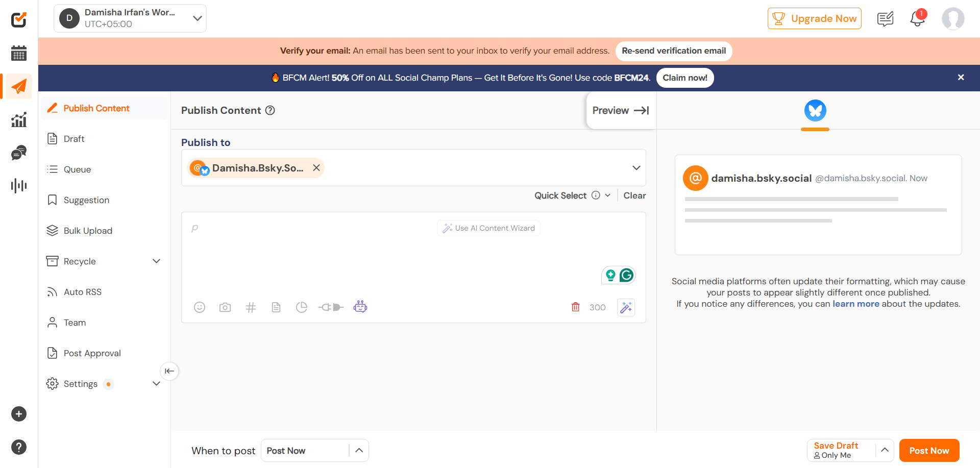Viewport: 980px width, 468px height.
Task: Open the Analytics bar chart icon
Action: tap(19, 120)
